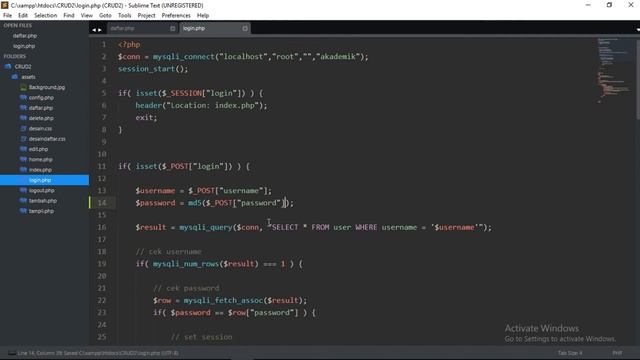
Task: Click line number 25 in gutter
Action: pyautogui.click(x=102, y=337)
